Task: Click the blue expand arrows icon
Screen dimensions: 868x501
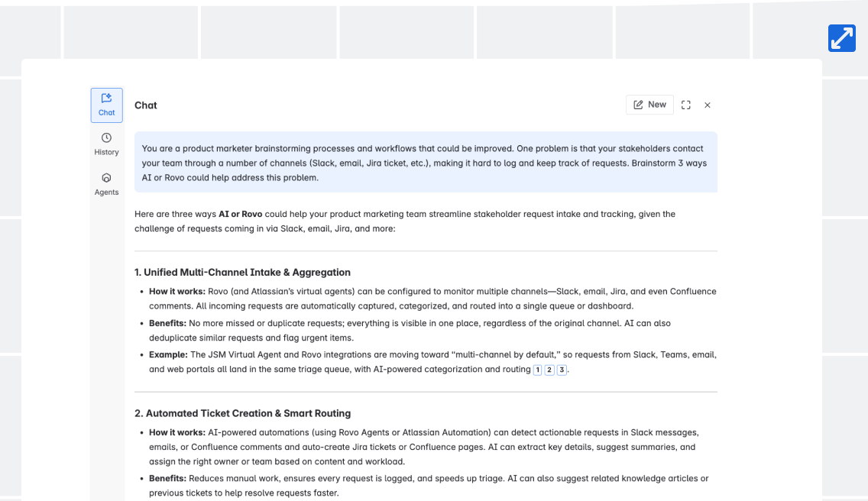Action: pos(842,38)
